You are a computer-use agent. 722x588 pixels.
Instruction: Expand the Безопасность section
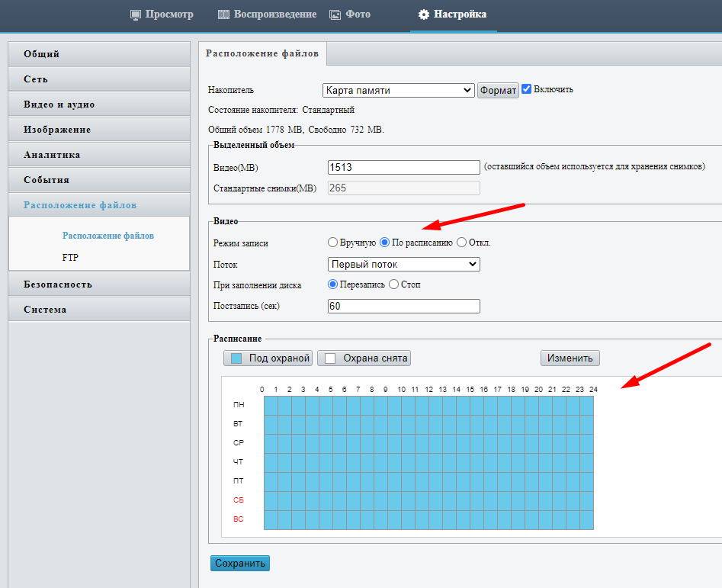pos(99,284)
